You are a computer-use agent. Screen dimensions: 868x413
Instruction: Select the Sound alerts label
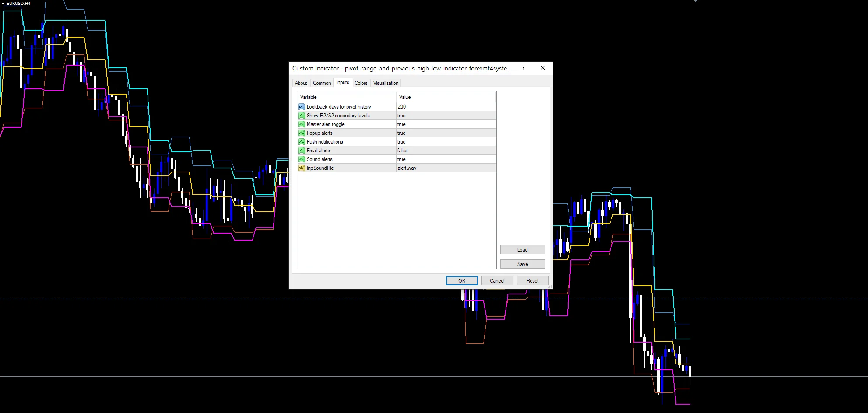(x=320, y=159)
